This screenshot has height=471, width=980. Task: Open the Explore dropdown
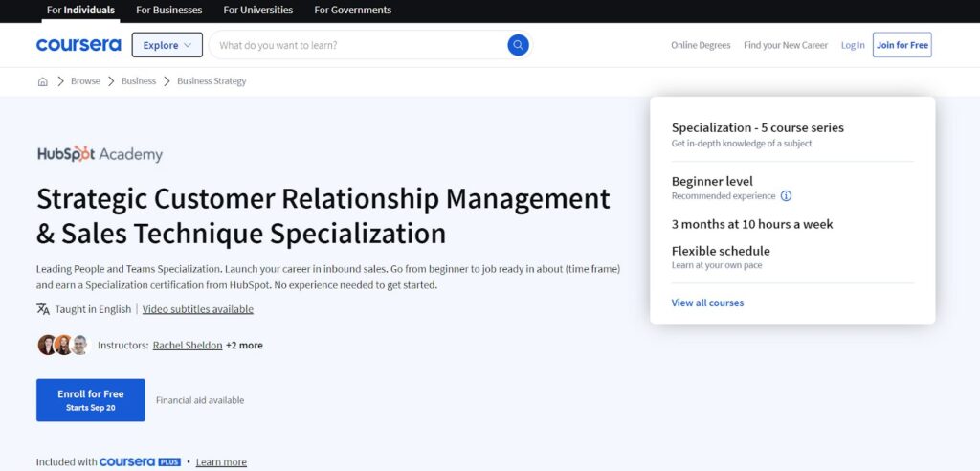click(167, 45)
